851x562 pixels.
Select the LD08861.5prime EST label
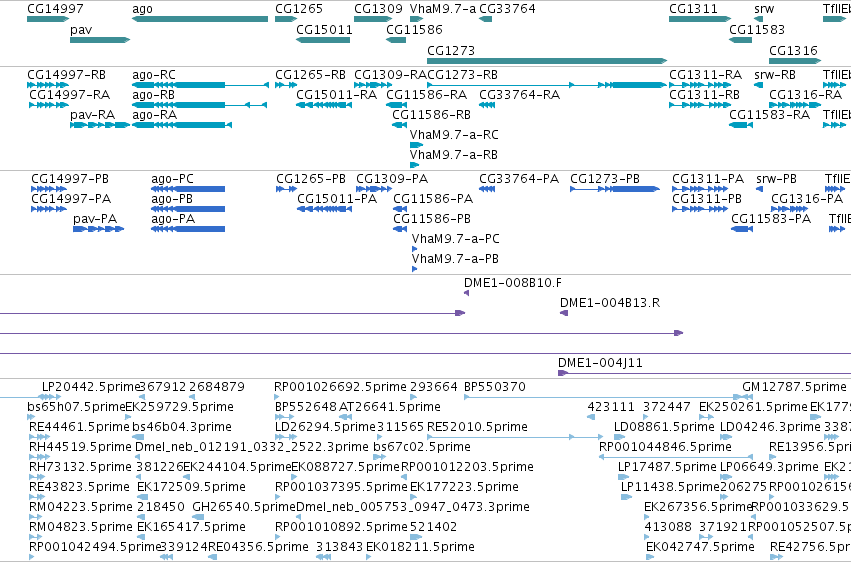click(664, 427)
